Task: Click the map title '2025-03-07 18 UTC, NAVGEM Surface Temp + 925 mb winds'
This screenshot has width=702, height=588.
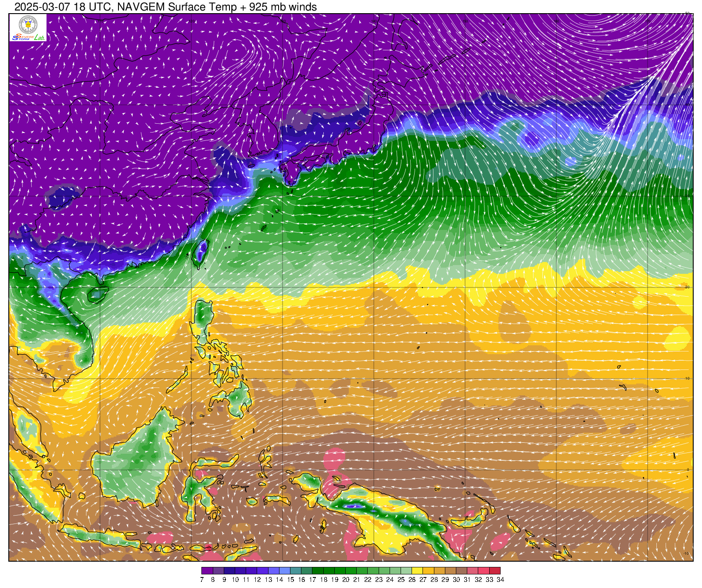Action: tap(166, 7)
